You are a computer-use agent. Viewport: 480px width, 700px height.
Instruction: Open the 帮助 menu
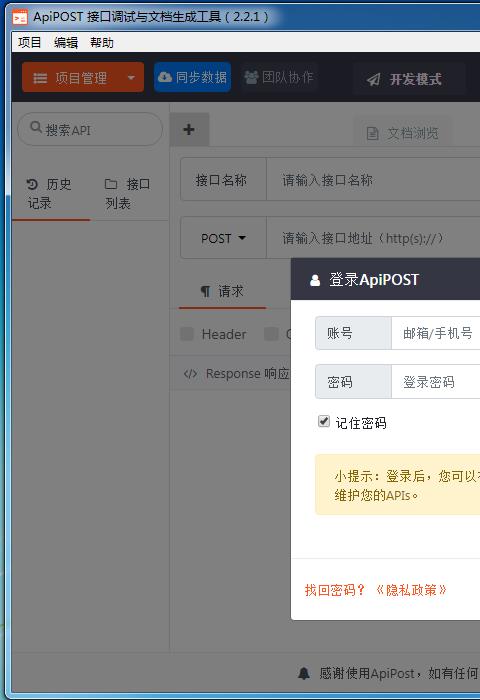pos(102,42)
